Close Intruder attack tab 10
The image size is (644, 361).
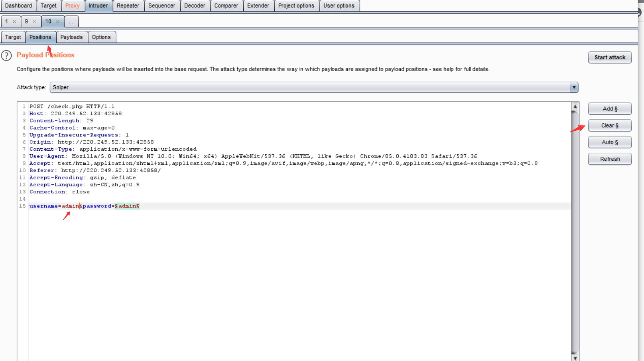(x=58, y=22)
